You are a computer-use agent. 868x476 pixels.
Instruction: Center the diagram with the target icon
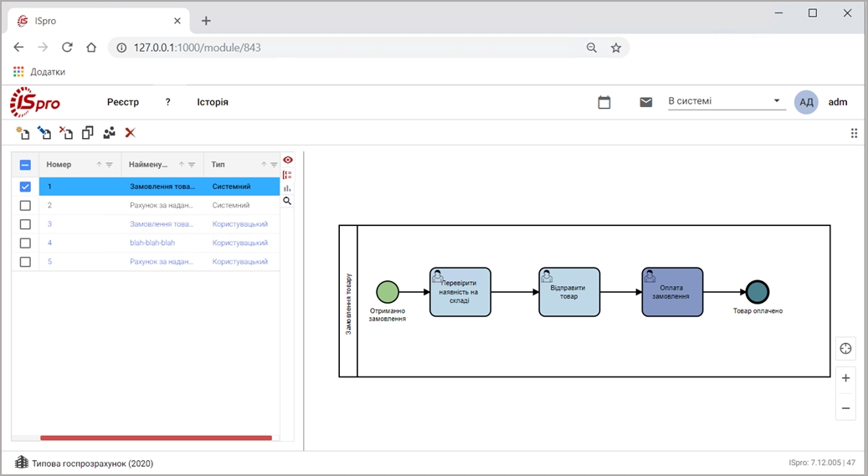tap(845, 348)
